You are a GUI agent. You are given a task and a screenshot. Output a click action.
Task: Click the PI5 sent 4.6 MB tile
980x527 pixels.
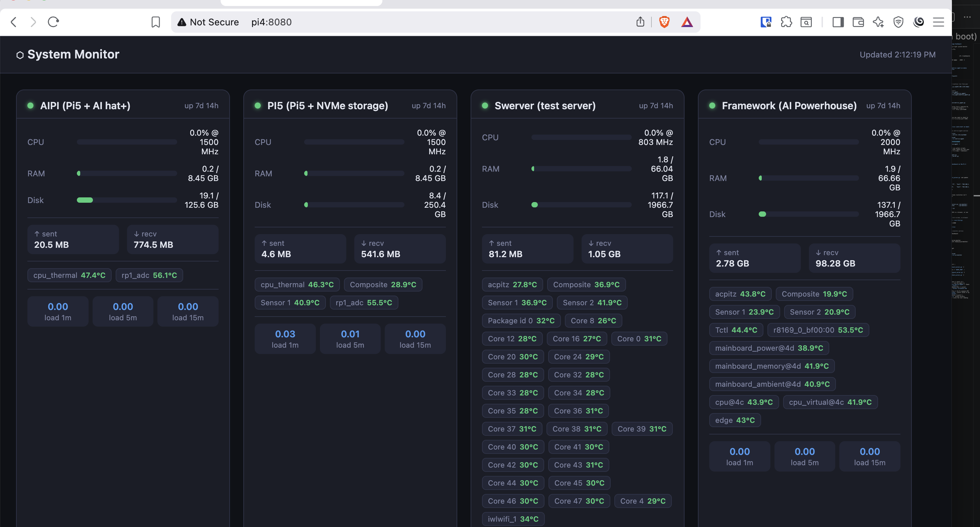tap(300, 249)
